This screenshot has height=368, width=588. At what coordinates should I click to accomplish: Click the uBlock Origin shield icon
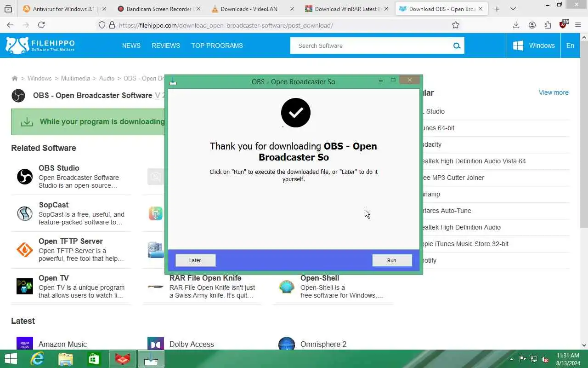563,25
